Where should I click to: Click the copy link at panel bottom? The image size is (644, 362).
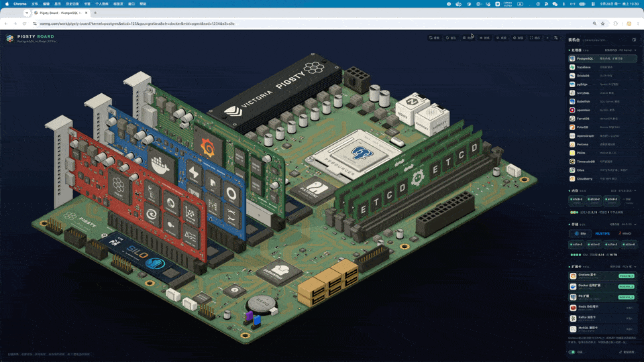click(627, 352)
